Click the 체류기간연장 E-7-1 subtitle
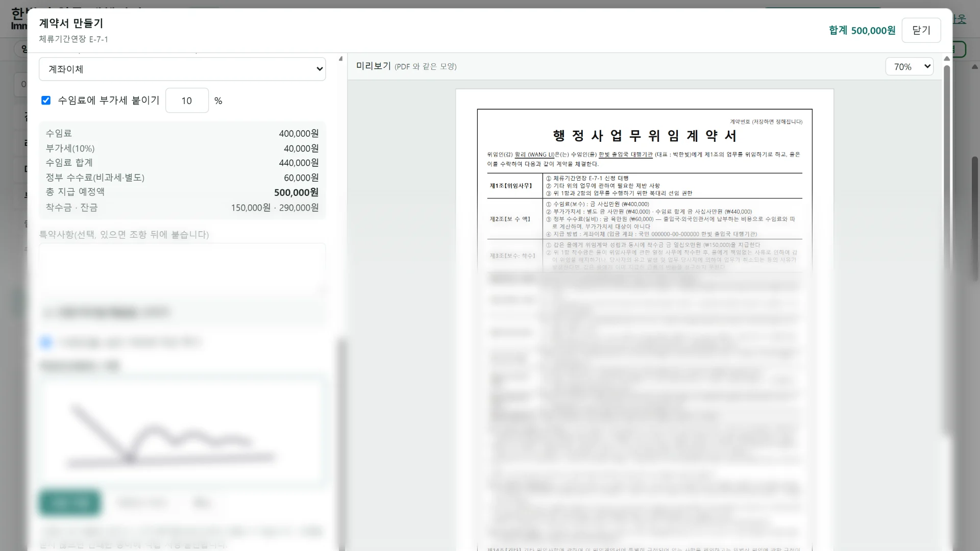Viewport: 980px width, 551px height. click(x=73, y=39)
